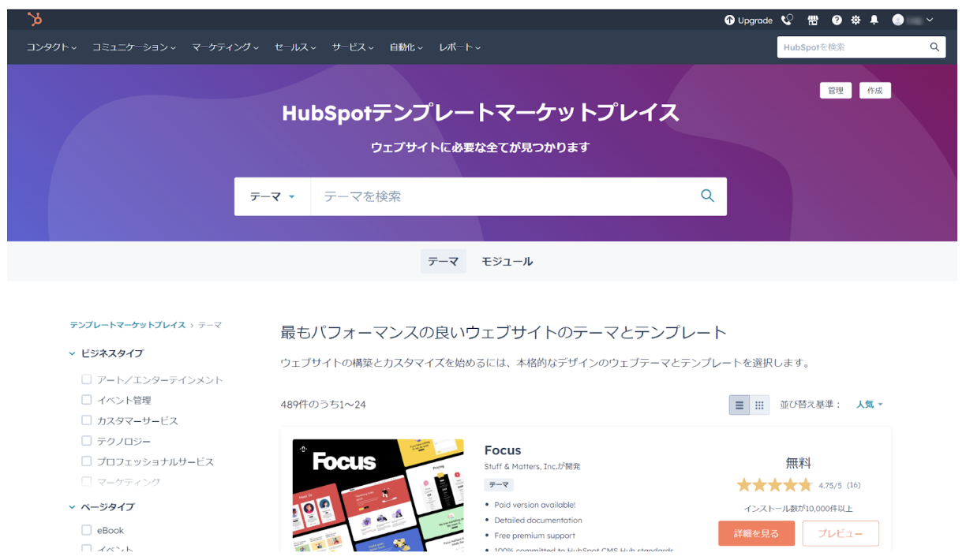Image resolution: width=966 pixels, height=560 pixels.
Task: Switch to list view layout icon
Action: [x=739, y=405]
